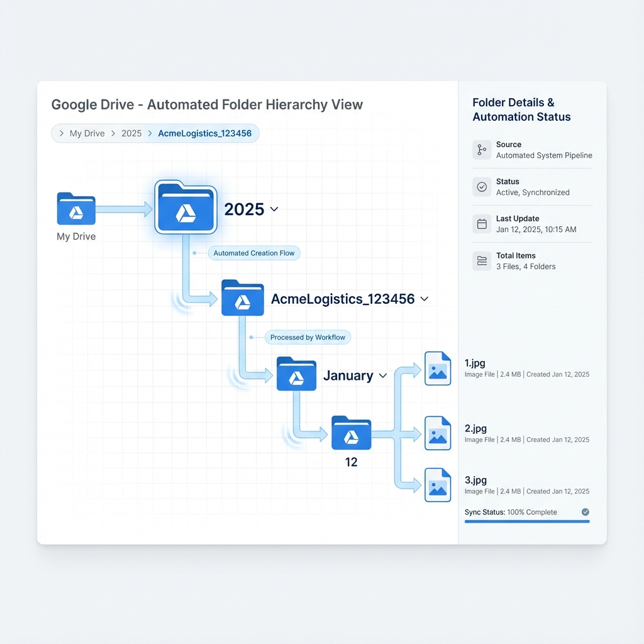
Task: Click the Sync Status progress bar
Action: (527, 521)
